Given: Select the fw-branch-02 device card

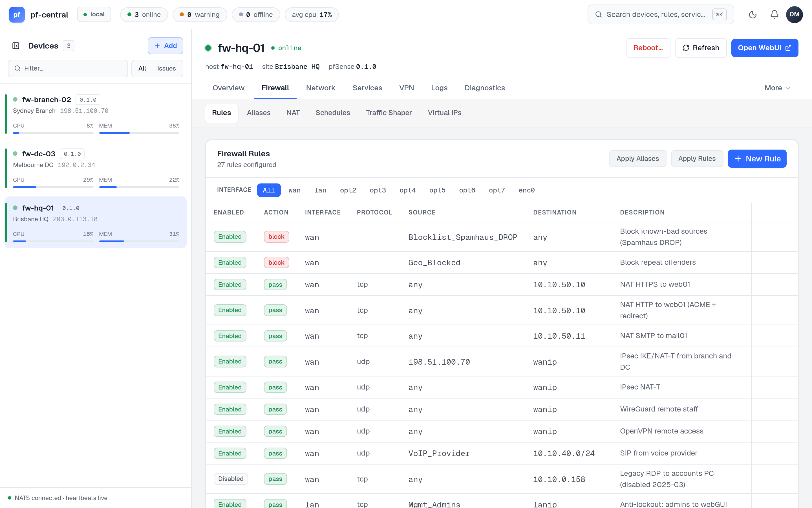Looking at the screenshot, I should pos(95,114).
